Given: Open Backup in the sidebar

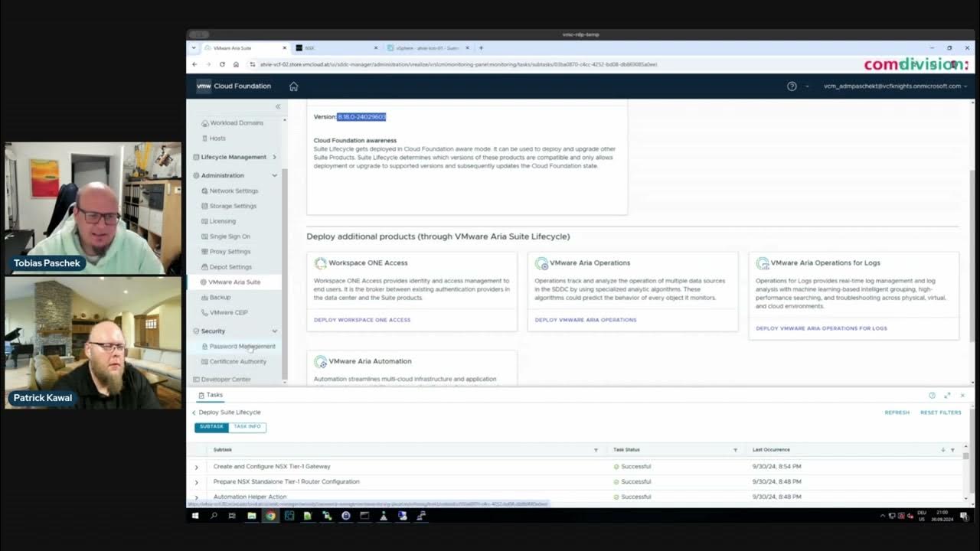Looking at the screenshot, I should 220,298.
